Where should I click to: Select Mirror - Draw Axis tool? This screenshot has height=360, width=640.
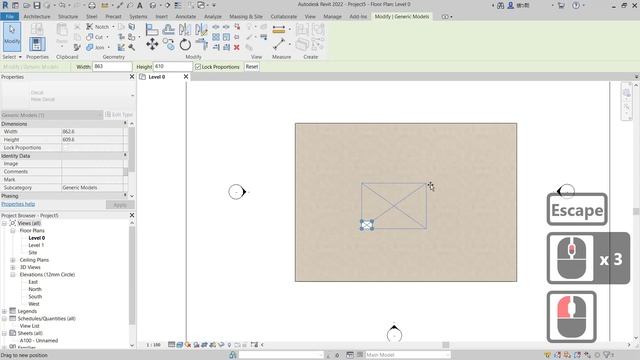[201, 30]
